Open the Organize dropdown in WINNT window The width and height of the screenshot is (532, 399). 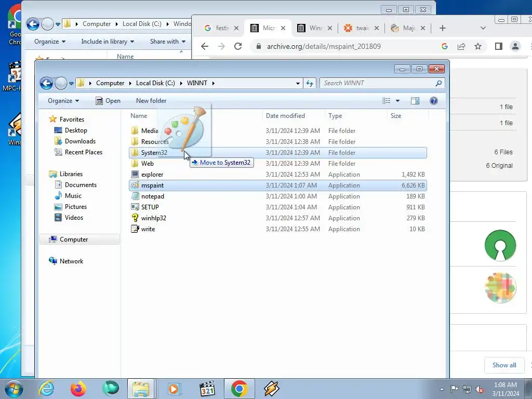pos(63,101)
